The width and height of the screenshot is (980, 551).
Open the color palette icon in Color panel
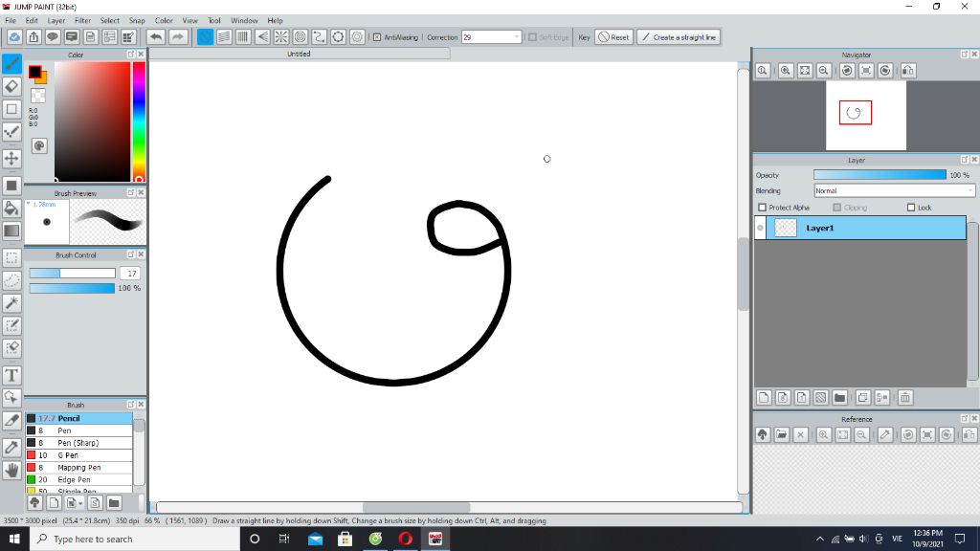(x=38, y=145)
